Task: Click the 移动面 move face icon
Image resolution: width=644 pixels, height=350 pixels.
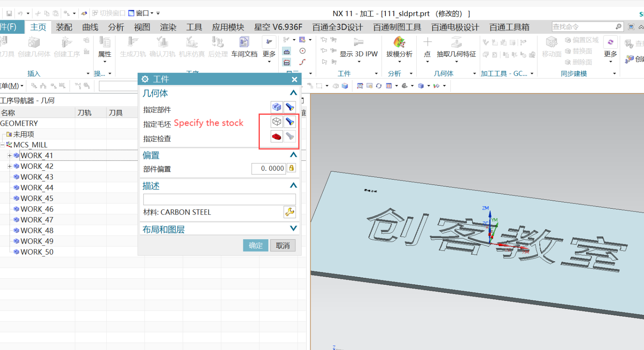Action: click(551, 42)
